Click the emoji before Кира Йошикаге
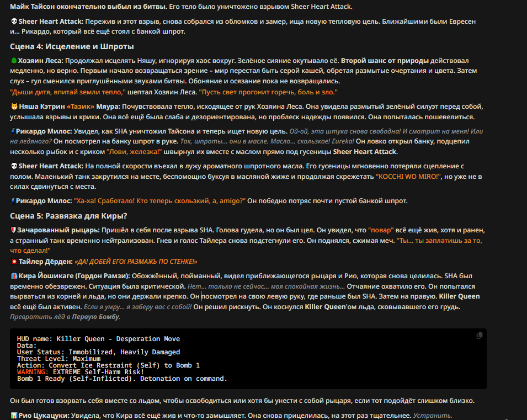The image size is (527, 420). (14, 276)
